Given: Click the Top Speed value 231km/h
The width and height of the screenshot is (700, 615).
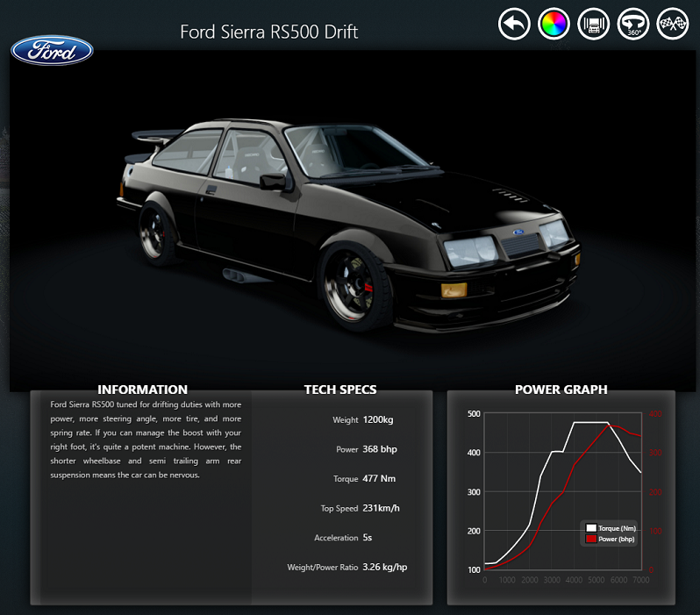Looking at the screenshot, I should coord(381,508).
